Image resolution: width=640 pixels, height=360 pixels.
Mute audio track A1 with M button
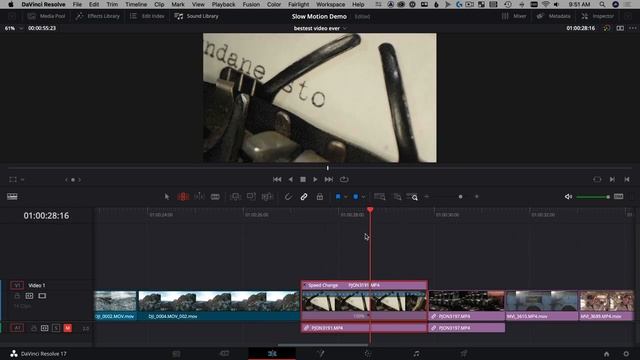[68, 328]
